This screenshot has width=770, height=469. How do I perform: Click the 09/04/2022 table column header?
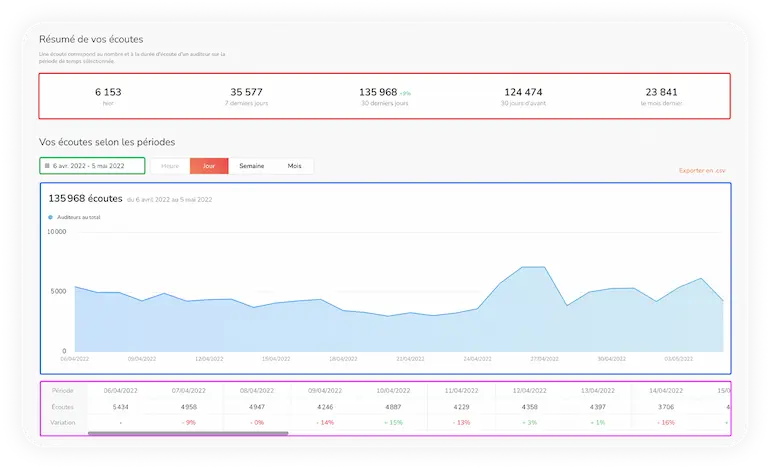click(x=325, y=391)
